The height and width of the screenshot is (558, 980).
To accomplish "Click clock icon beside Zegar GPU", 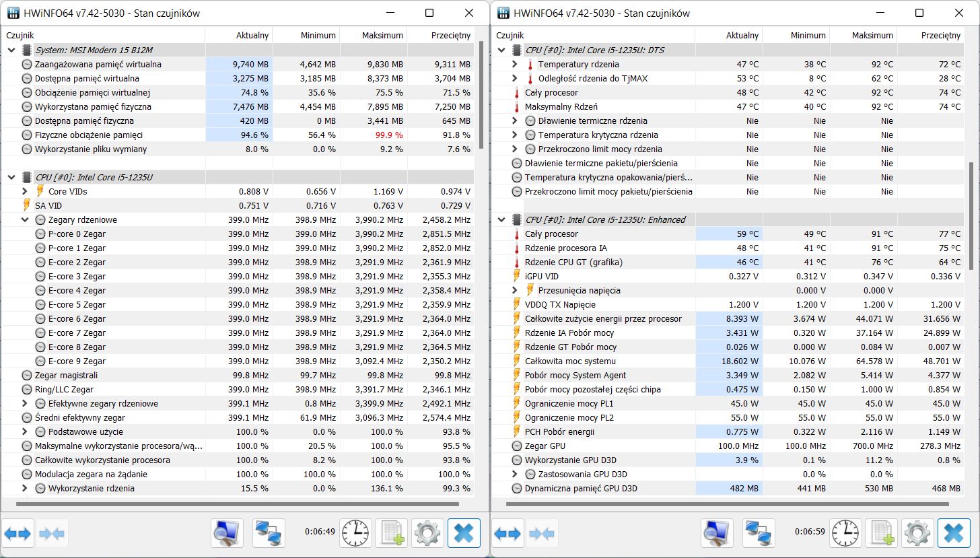I will click(517, 446).
